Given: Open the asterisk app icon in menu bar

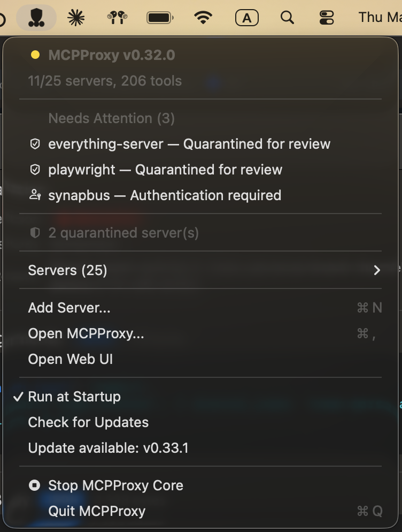Looking at the screenshot, I should tap(76, 18).
